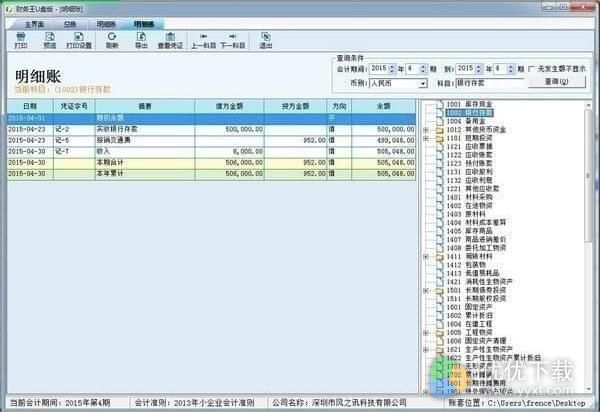Screen dimensions: 600x412
Task: Select 1401 材料采购 in subject tree
Action: click(x=470, y=197)
